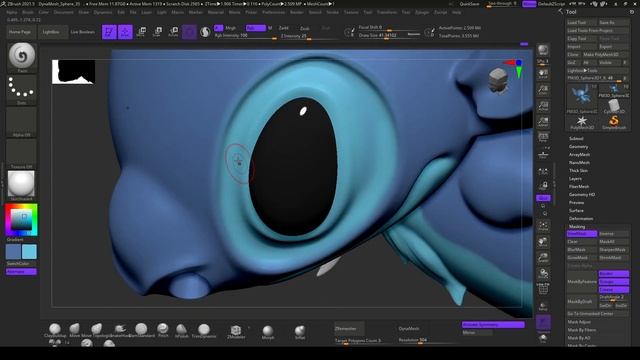Expand the Subtool section
This screenshot has height=360, width=640.
[x=576, y=139]
